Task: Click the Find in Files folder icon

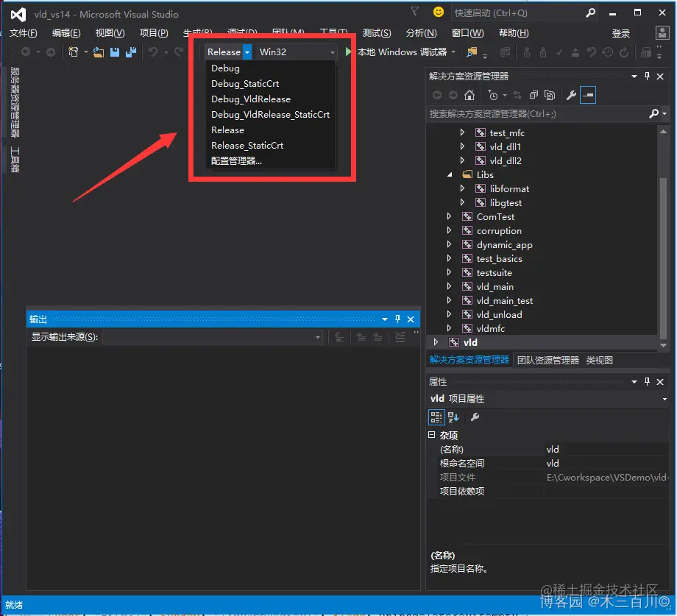Action: [472, 52]
